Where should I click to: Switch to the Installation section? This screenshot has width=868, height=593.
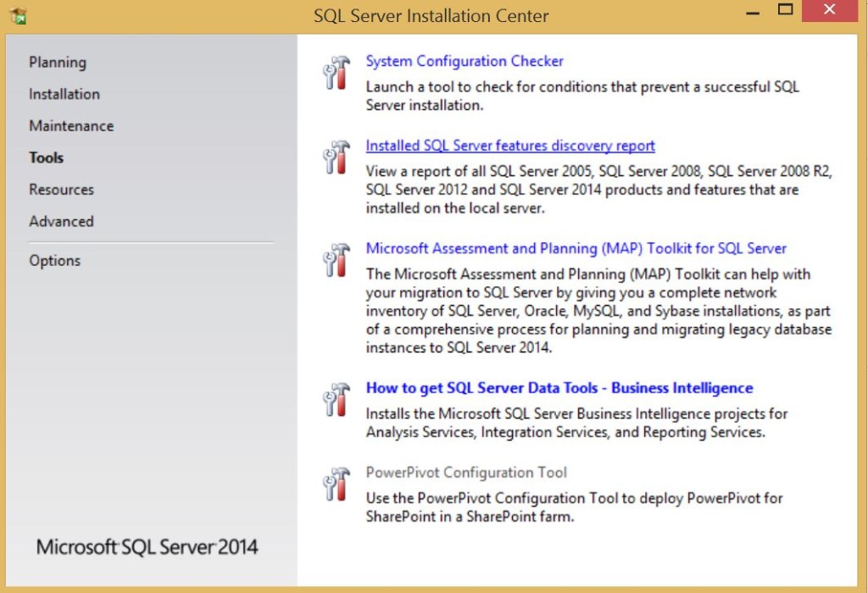click(64, 94)
